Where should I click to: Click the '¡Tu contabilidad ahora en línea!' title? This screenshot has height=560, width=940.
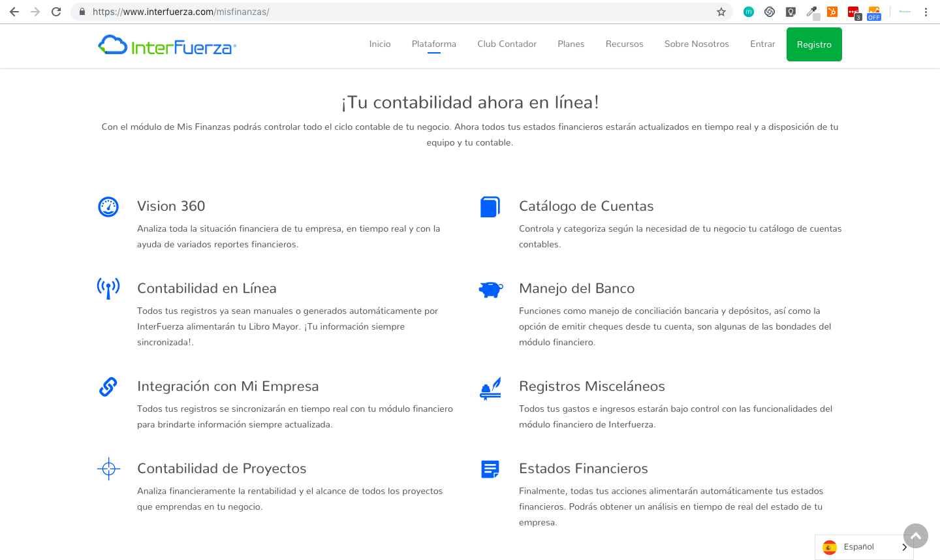click(470, 102)
